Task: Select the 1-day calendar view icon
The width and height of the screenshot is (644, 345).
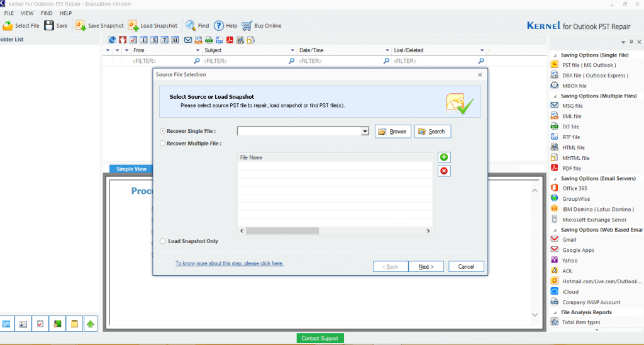Action: click(x=143, y=40)
